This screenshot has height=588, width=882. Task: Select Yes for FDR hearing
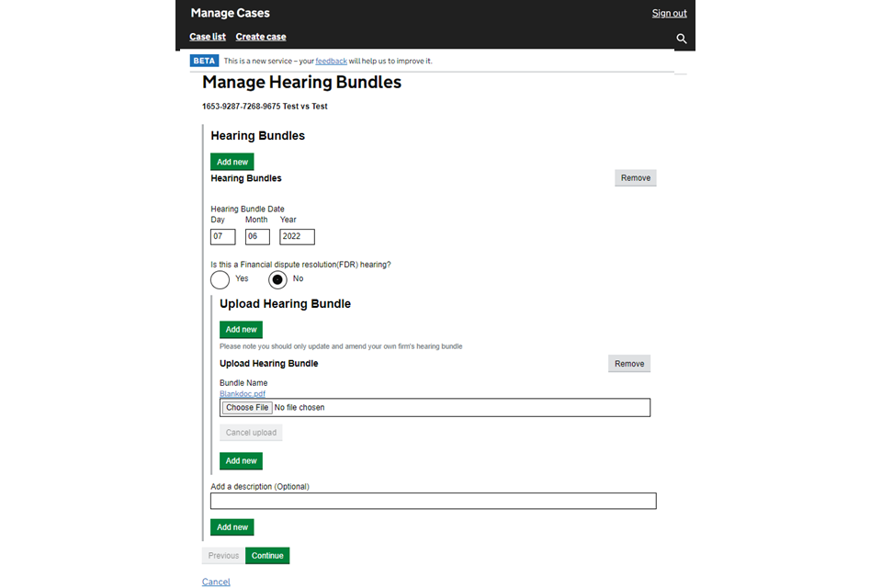220,279
